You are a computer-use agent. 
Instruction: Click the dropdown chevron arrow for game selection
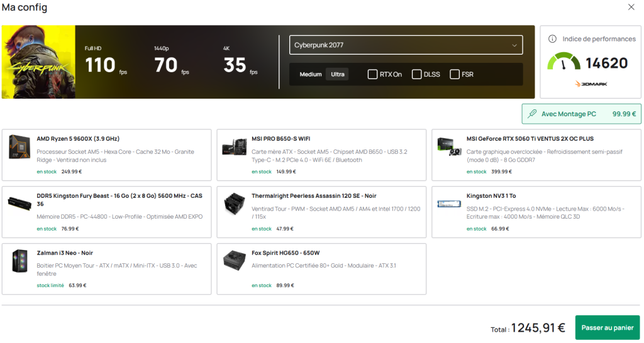pyautogui.click(x=514, y=45)
